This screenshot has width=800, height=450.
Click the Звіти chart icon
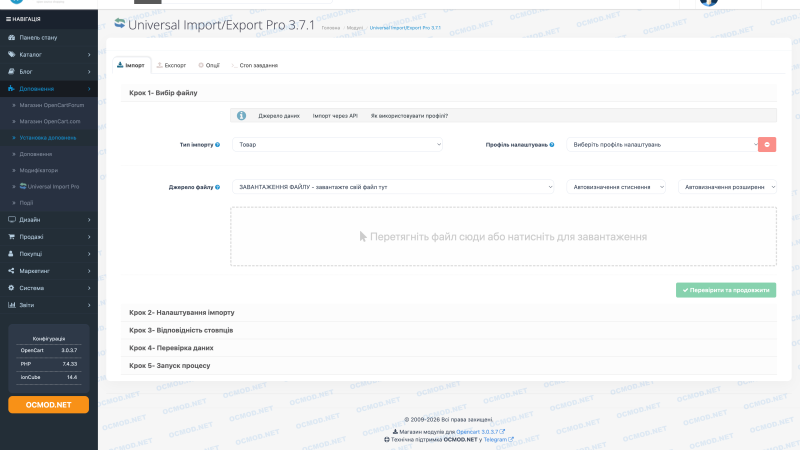click(x=11, y=305)
